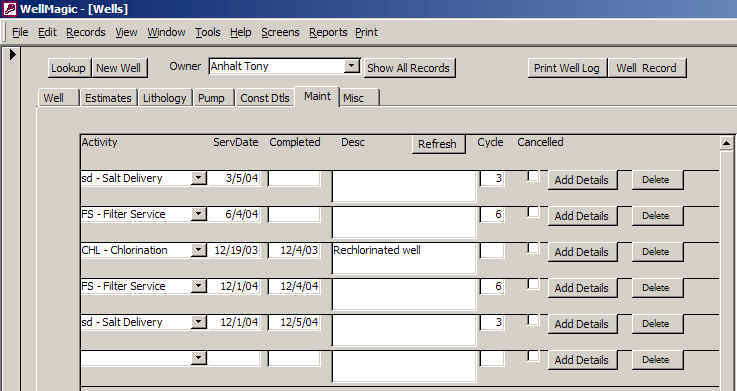This screenshot has height=391, width=737.
Task: Switch to the Estimates tab
Action: (108, 98)
